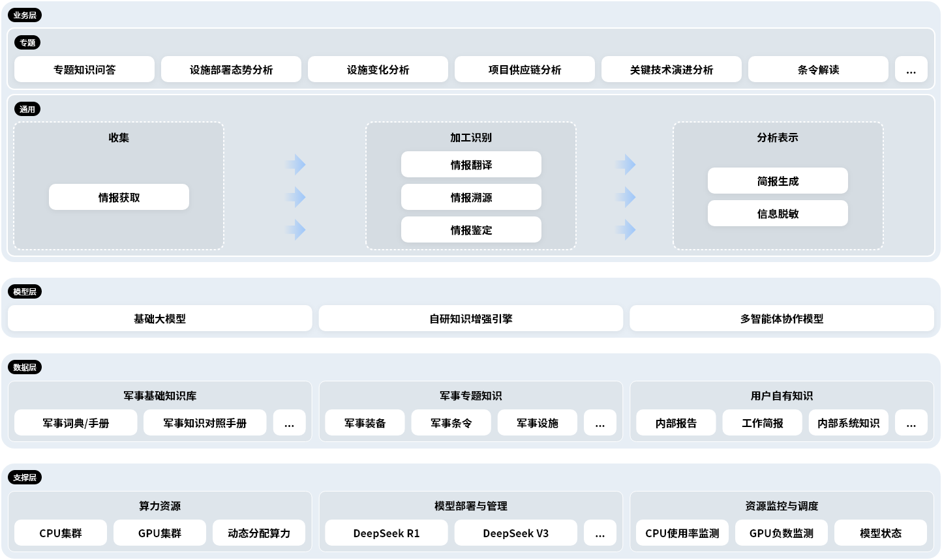The height and width of the screenshot is (560, 942).
Task: Select the 模型层 layer tag
Action: click(x=25, y=291)
